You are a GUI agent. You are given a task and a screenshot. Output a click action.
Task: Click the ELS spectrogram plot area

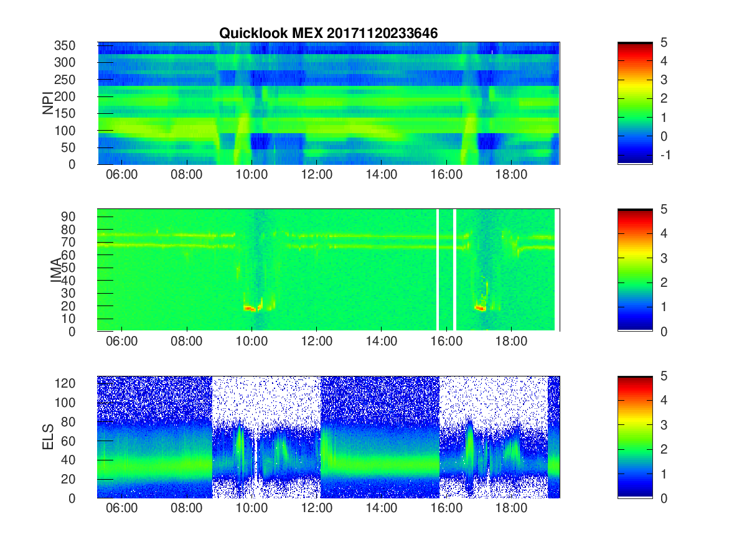329,437
